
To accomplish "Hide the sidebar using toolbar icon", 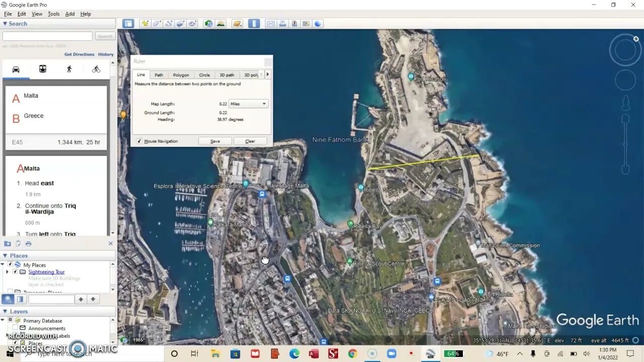I will coord(128,24).
